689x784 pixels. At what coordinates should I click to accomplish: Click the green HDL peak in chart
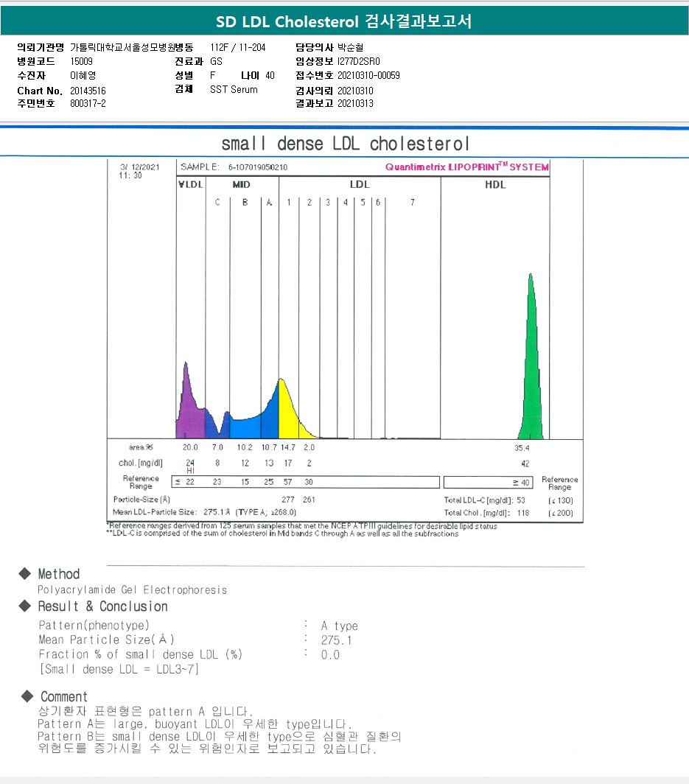[x=531, y=370]
